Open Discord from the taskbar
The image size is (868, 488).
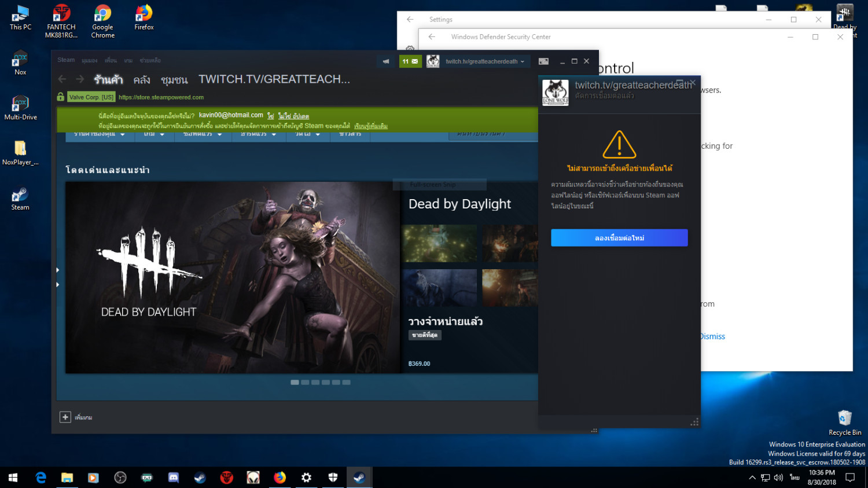click(173, 478)
